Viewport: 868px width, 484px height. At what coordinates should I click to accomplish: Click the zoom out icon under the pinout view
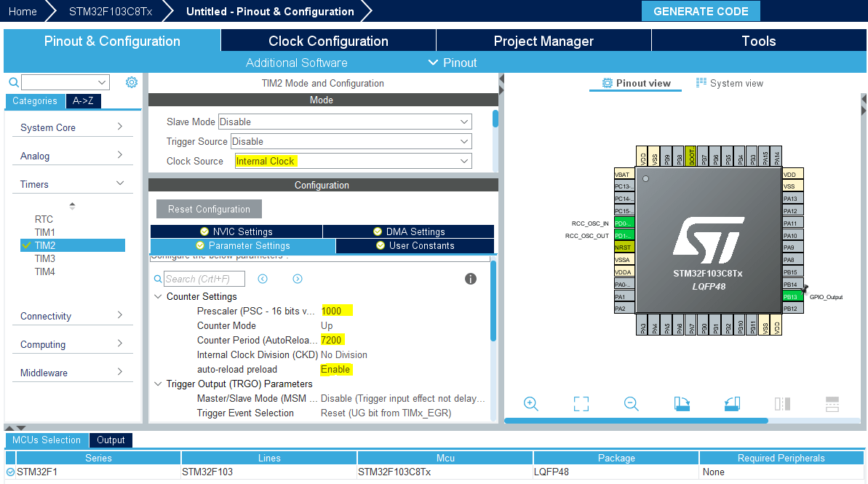631,404
